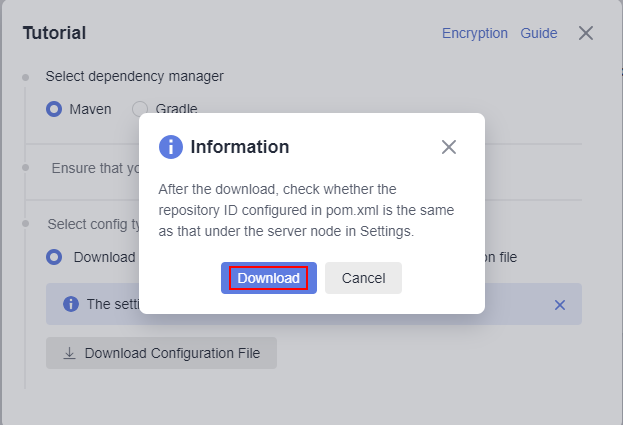Click the download arrow icon beside Configuration File

pos(70,353)
